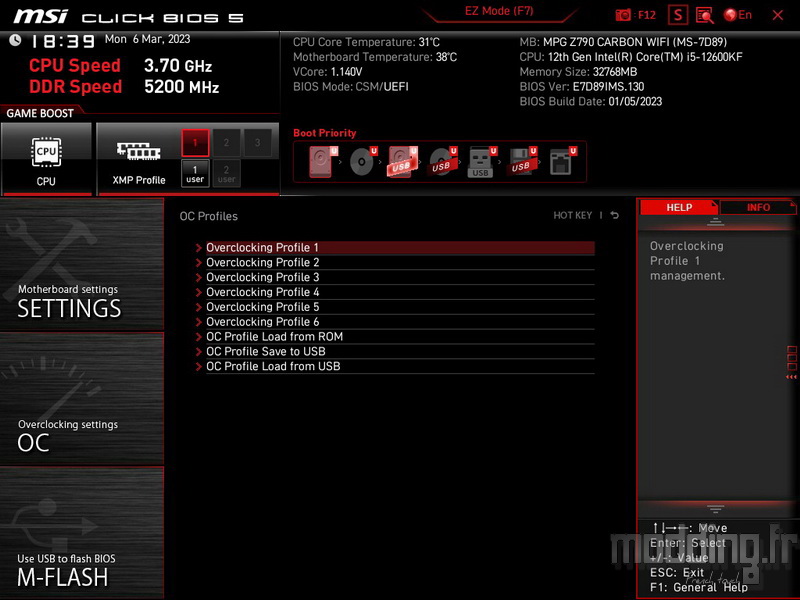Click the 3.70 GHz CPU speed value

(x=178, y=66)
